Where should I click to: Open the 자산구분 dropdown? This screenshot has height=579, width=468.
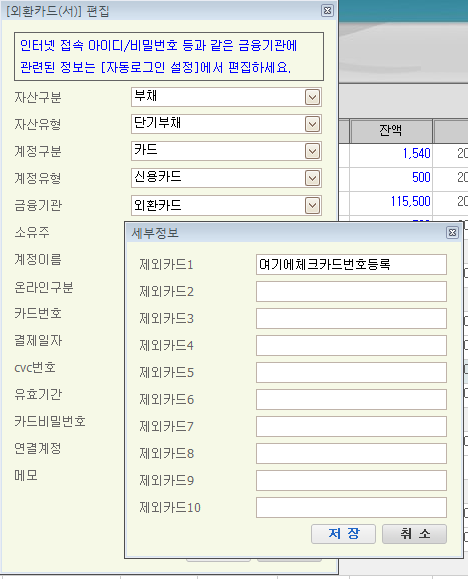tap(312, 97)
